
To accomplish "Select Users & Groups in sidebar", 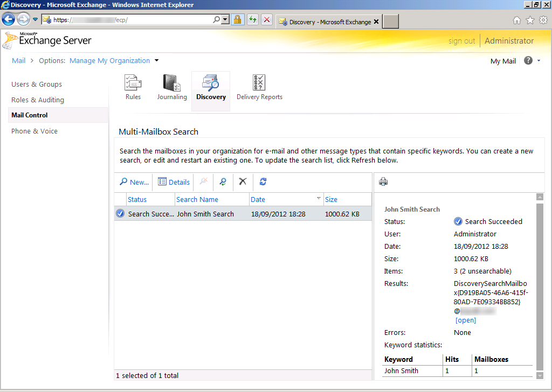I will pyautogui.click(x=37, y=85).
